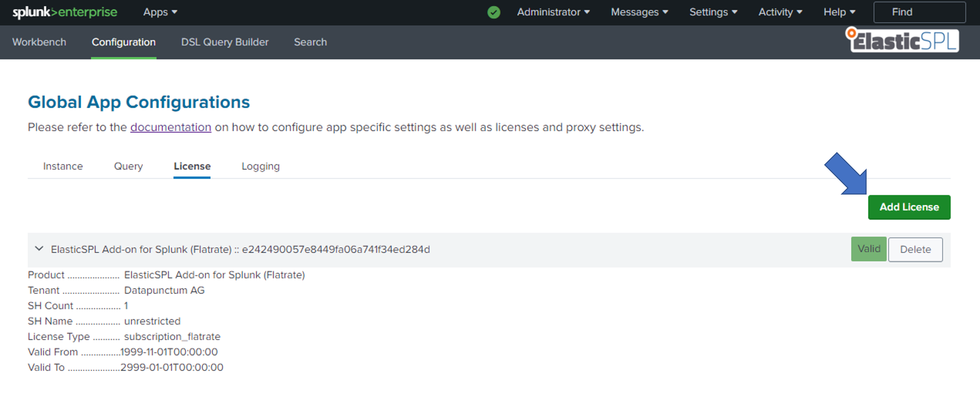Screen dimensions: 980x397
Task: Open the Help dropdown menu
Action: click(839, 12)
